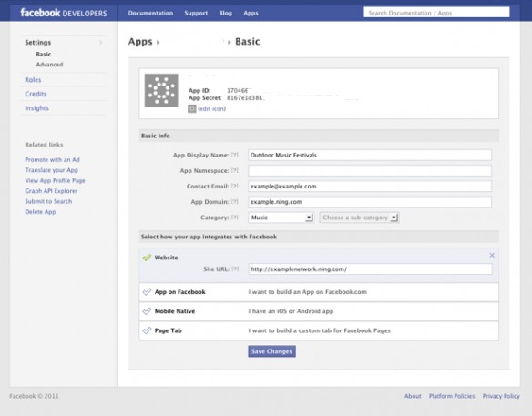Click the Translate your App link

coord(51,170)
